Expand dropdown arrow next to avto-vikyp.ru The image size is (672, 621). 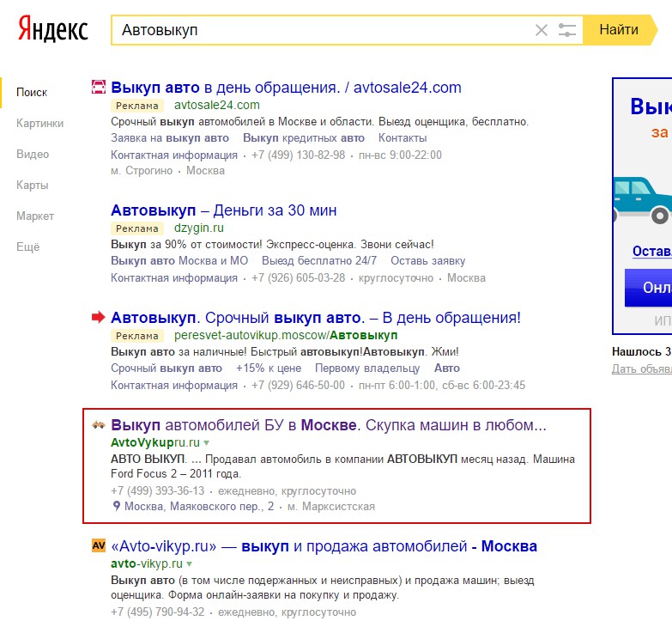[x=189, y=564]
